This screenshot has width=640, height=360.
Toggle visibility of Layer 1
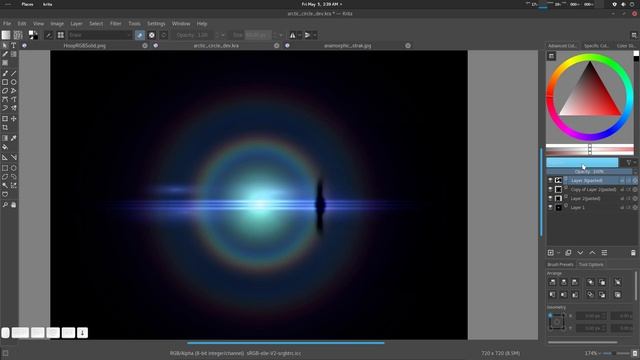(550, 207)
